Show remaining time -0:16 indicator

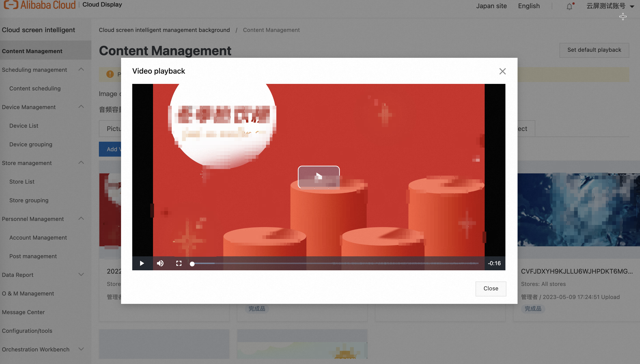point(494,263)
